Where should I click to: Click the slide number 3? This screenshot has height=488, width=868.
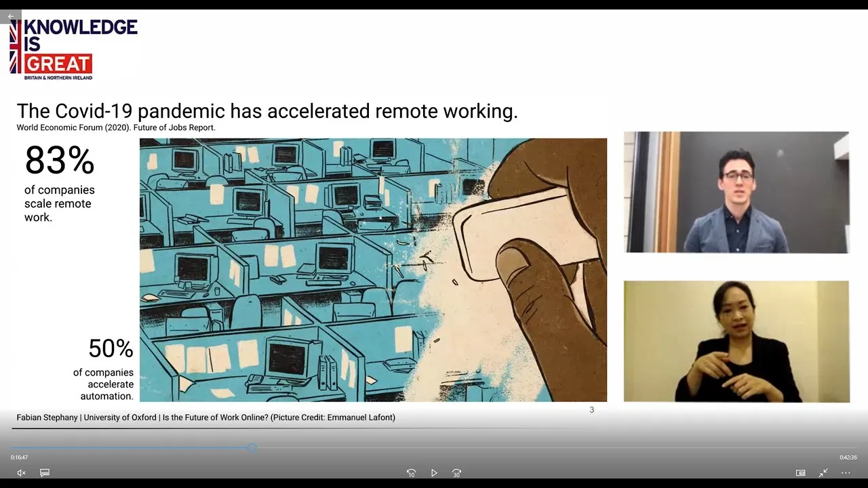point(592,410)
